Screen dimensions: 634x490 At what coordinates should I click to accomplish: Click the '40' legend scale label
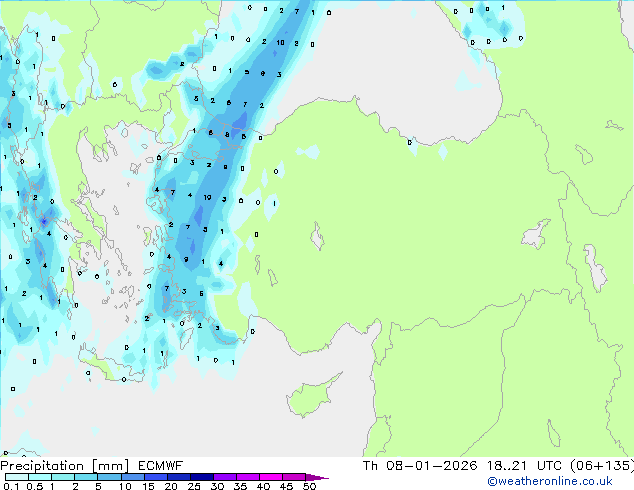[263, 486]
